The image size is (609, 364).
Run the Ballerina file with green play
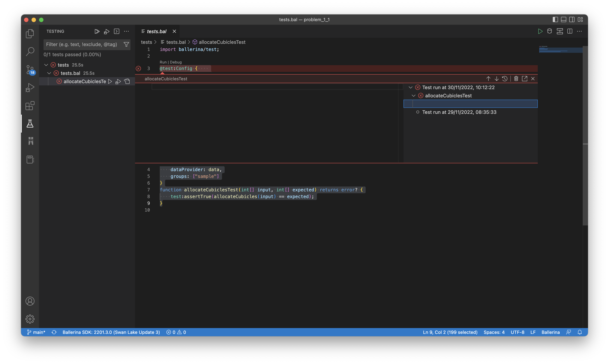(x=540, y=31)
